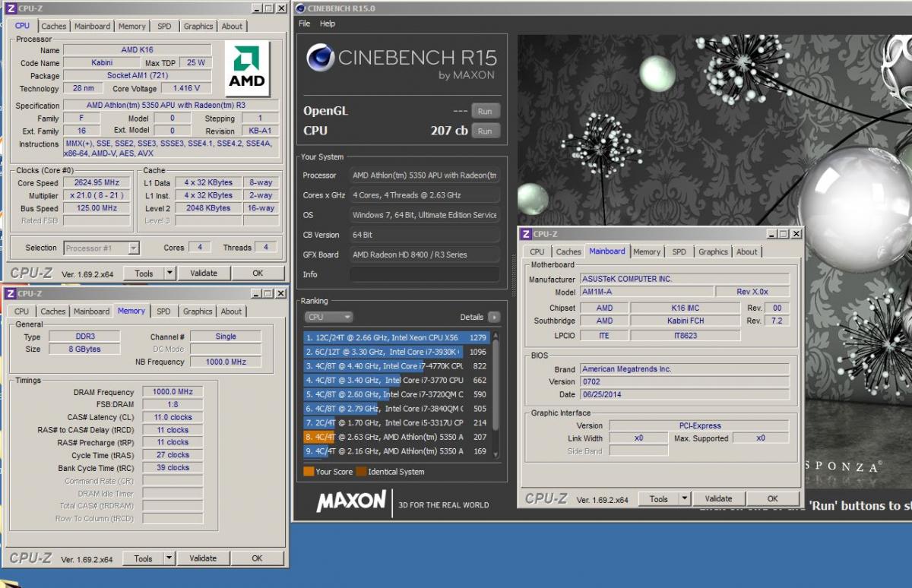The width and height of the screenshot is (912, 588).
Task: Select ranking row 1 Intel Xeon 1279
Action: 397,337
